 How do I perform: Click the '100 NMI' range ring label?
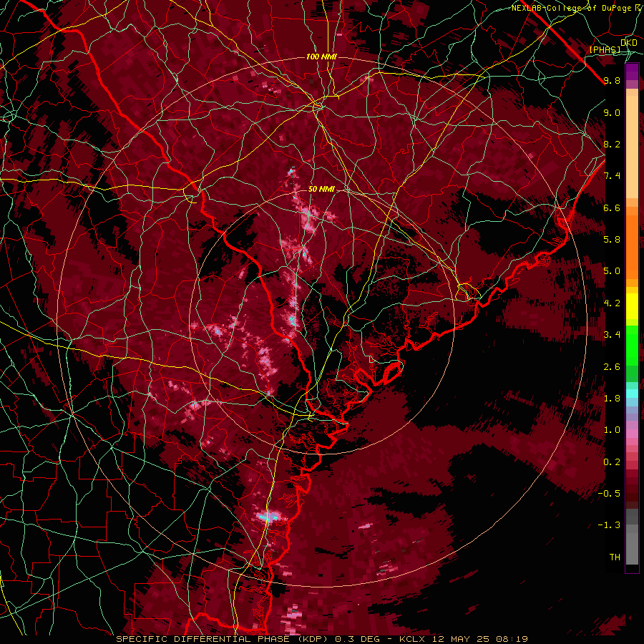[321, 57]
